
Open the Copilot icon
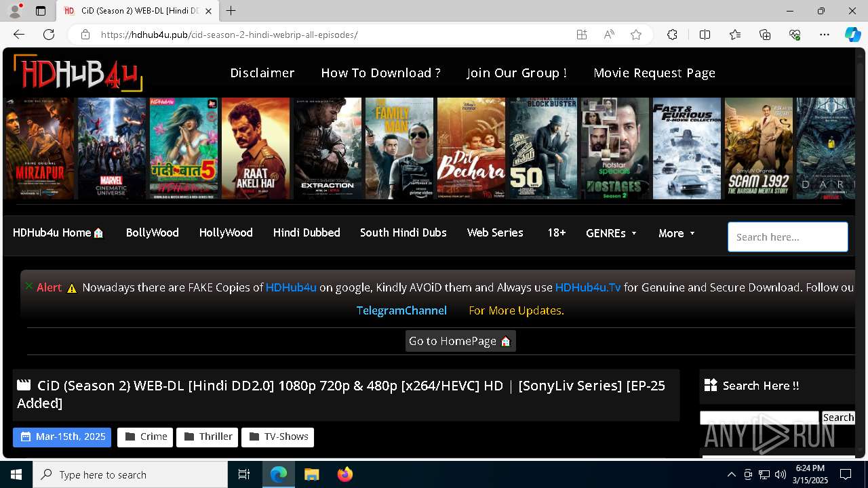852,35
